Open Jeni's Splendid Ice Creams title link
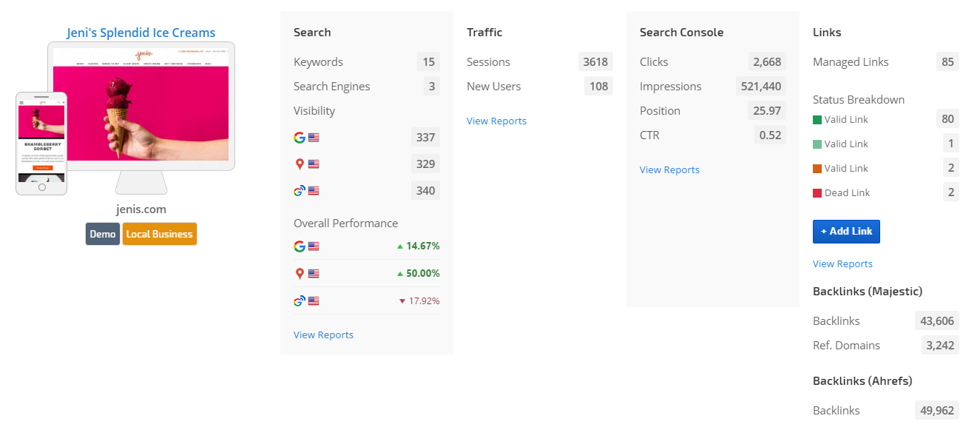Image resolution: width=980 pixels, height=430 pixels. 141,33
